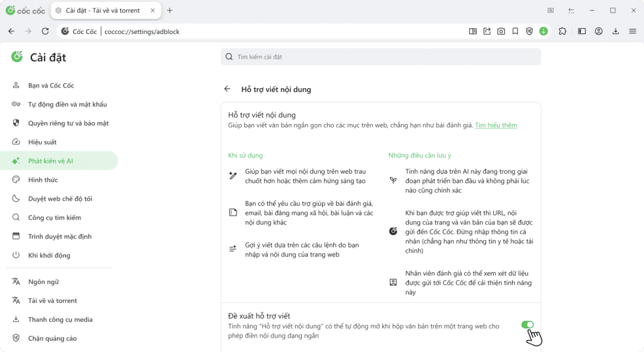Select Quyền riêng tư và bảo mật in sidebar
Screen dimensions: 644x352
(68, 123)
